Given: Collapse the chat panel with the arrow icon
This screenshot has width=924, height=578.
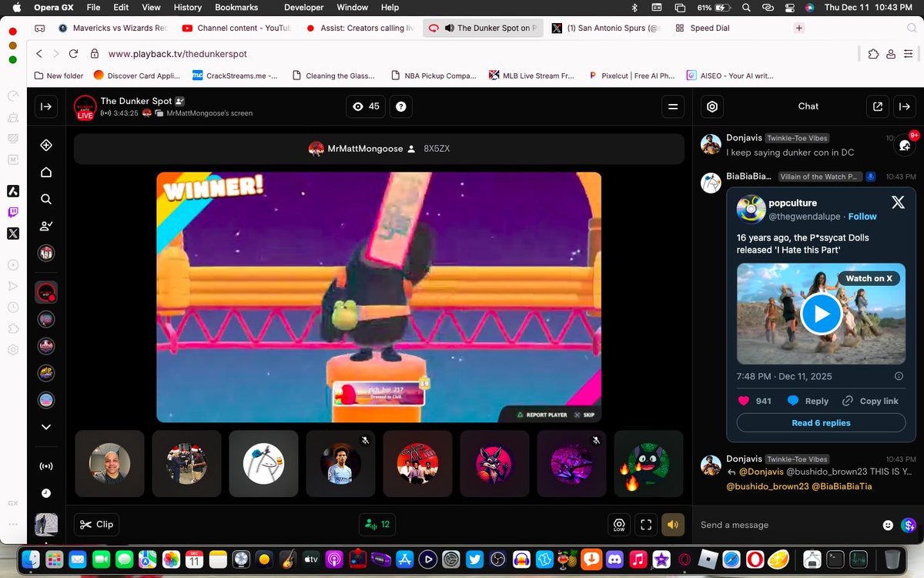Looking at the screenshot, I should click(903, 106).
